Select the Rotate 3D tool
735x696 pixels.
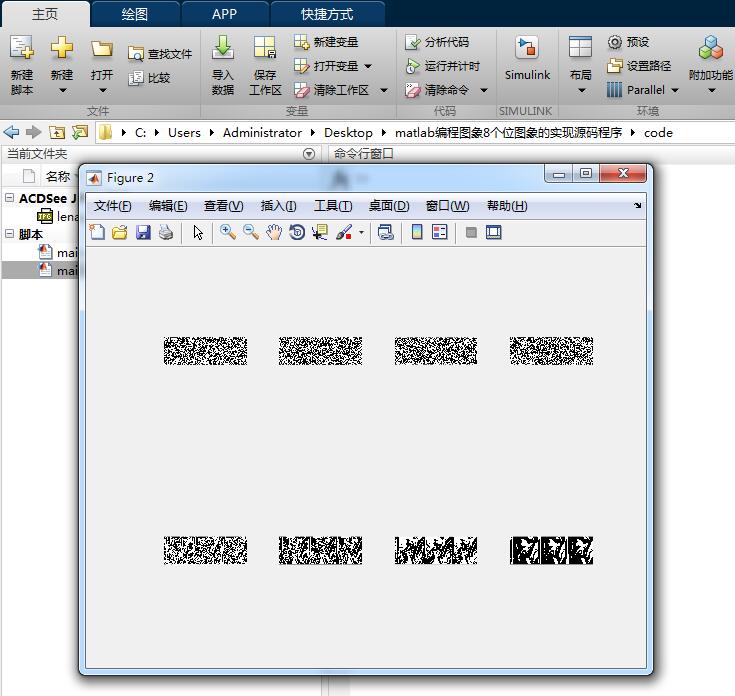click(x=297, y=232)
